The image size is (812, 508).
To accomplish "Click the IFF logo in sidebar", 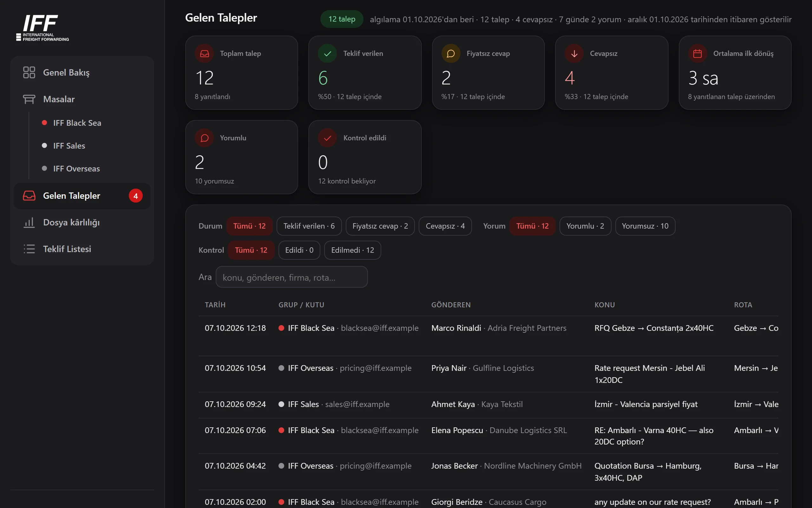I will coord(42,28).
